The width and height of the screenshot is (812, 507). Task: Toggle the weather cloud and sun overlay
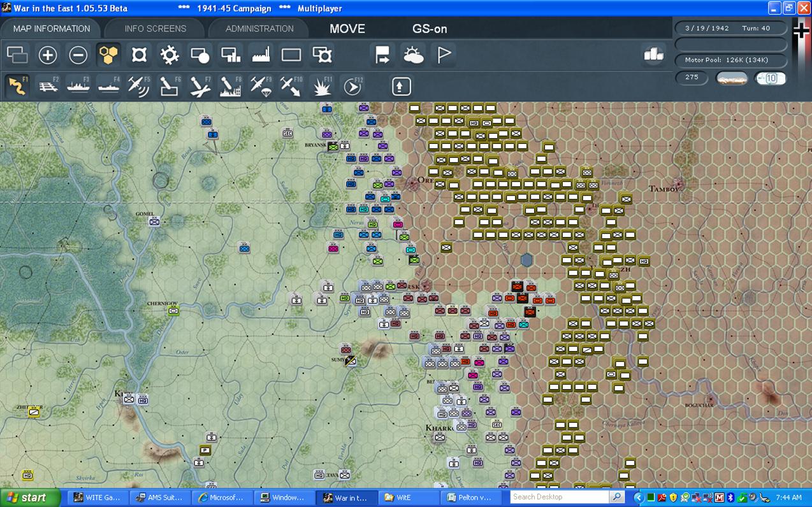coord(413,55)
